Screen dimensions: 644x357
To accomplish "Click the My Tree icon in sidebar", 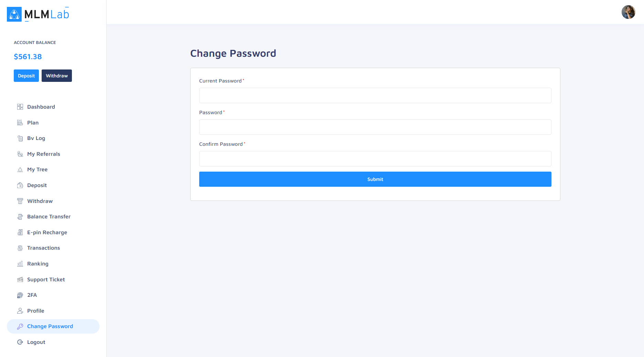I will (20, 170).
